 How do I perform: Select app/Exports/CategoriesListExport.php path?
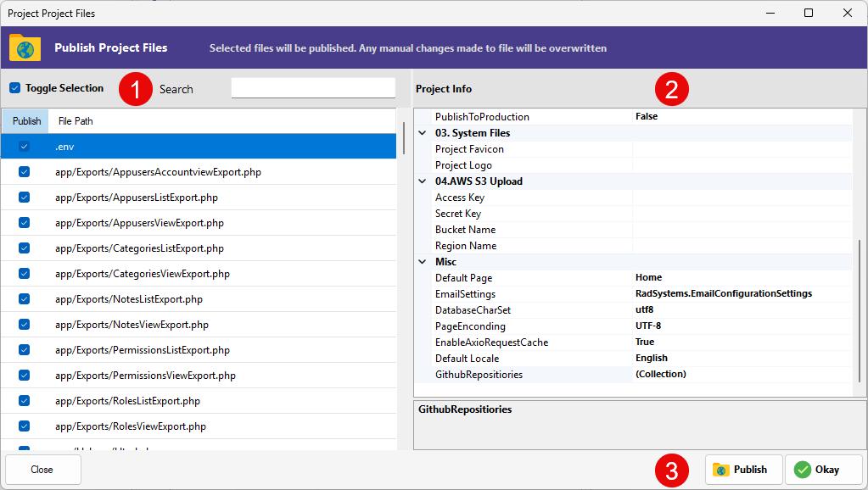(139, 248)
